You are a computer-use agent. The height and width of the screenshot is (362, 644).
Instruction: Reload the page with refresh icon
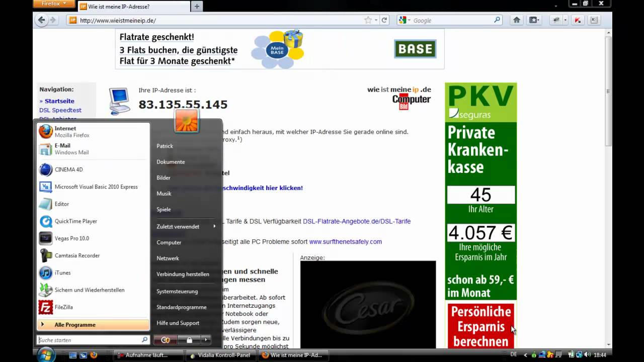(x=384, y=20)
